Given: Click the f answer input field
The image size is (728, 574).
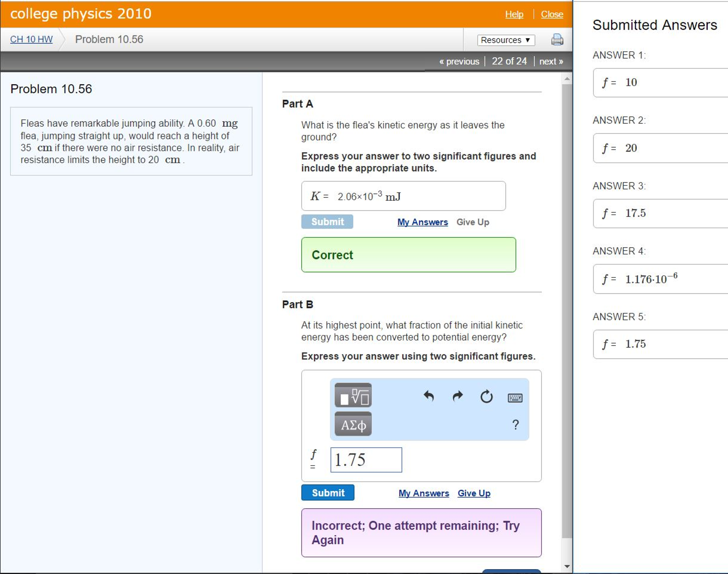Looking at the screenshot, I should pos(366,460).
